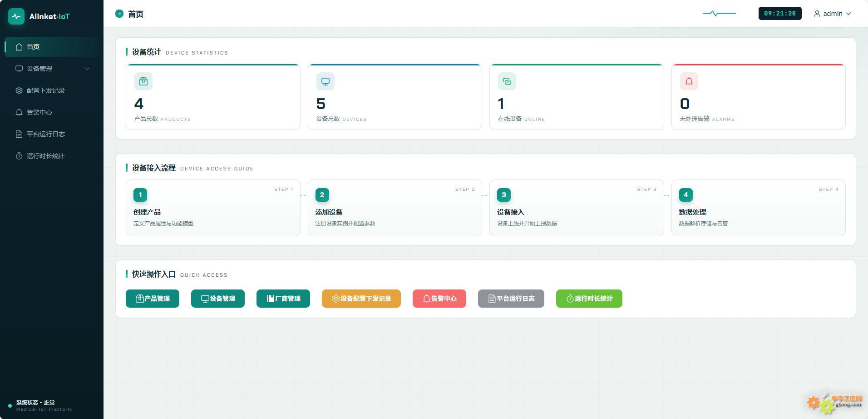Click the document icon beside 平台运行日志 in sidebar
Screen dimensions: 868x419
click(19, 134)
